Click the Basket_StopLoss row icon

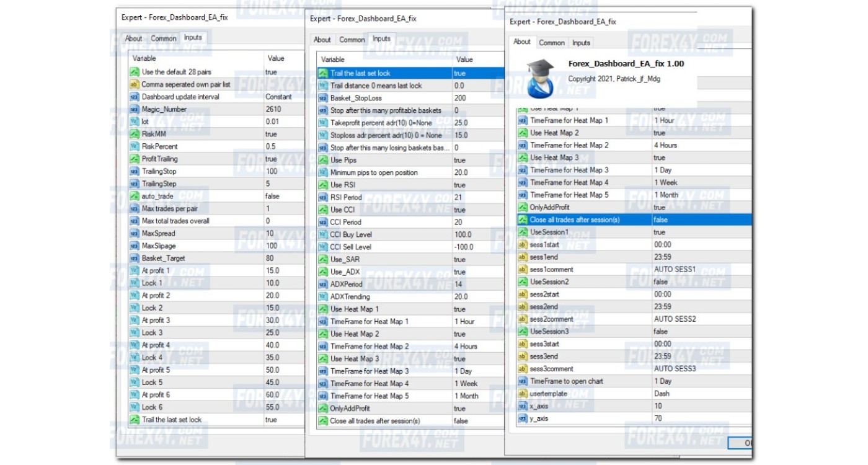[x=322, y=98]
